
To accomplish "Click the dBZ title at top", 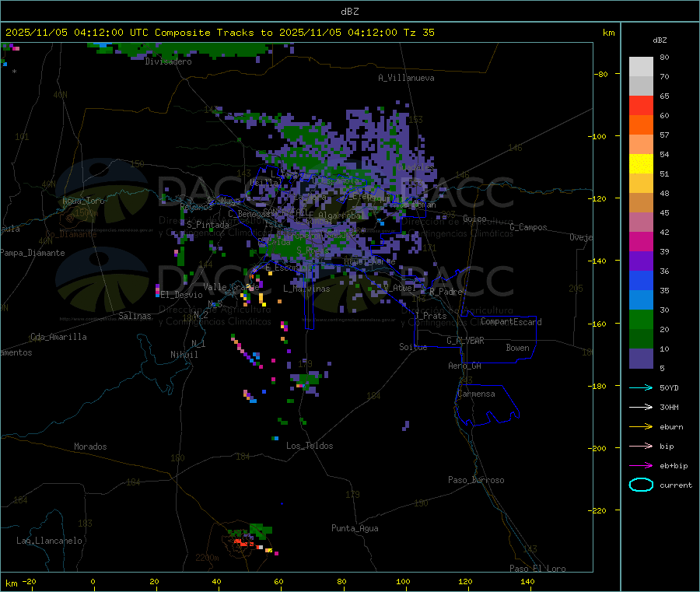I will pos(349,12).
